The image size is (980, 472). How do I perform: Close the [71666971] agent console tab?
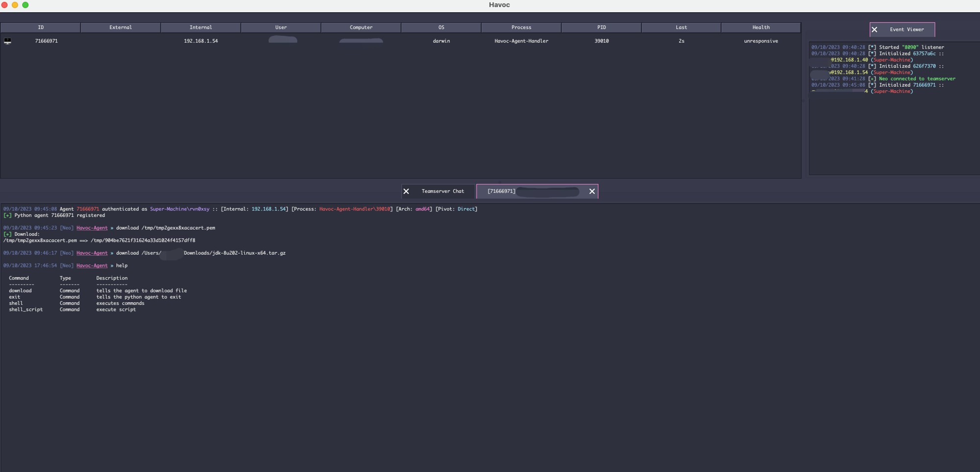click(x=592, y=191)
